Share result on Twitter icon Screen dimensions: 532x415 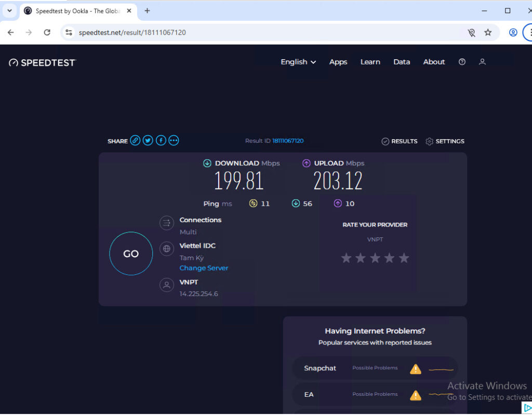coord(148,140)
